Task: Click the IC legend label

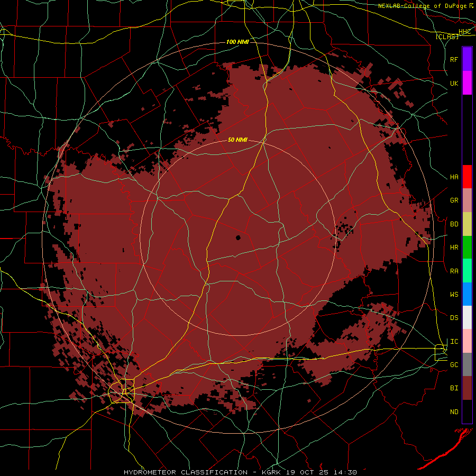Action: point(454,342)
